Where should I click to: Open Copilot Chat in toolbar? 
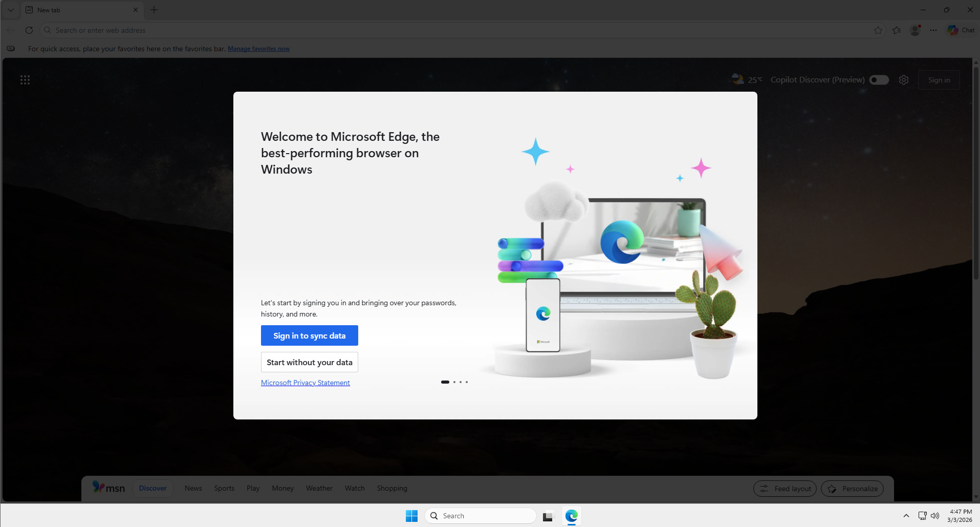[961, 30]
